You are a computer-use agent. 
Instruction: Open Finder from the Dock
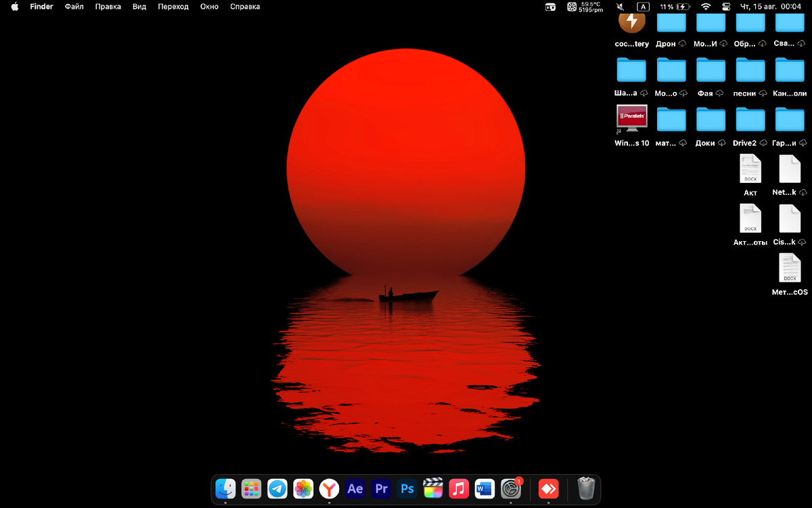click(225, 488)
